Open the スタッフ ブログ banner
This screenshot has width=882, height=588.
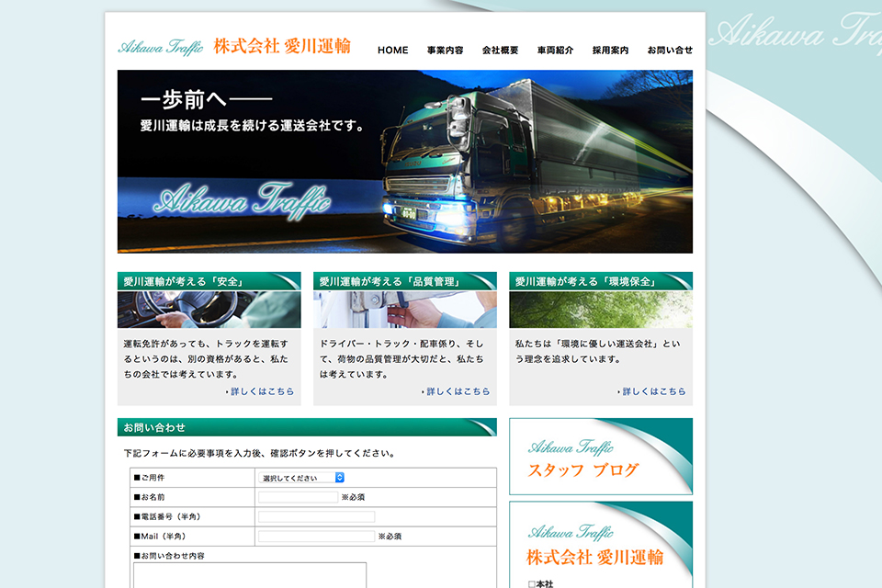[601, 457]
